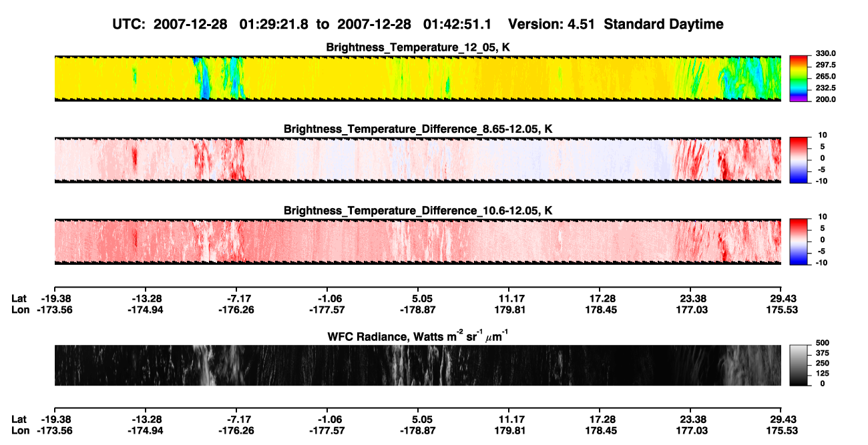Click the 265.0 colorbar tick label
Viewport: 868px width, 445px height.
pos(825,77)
